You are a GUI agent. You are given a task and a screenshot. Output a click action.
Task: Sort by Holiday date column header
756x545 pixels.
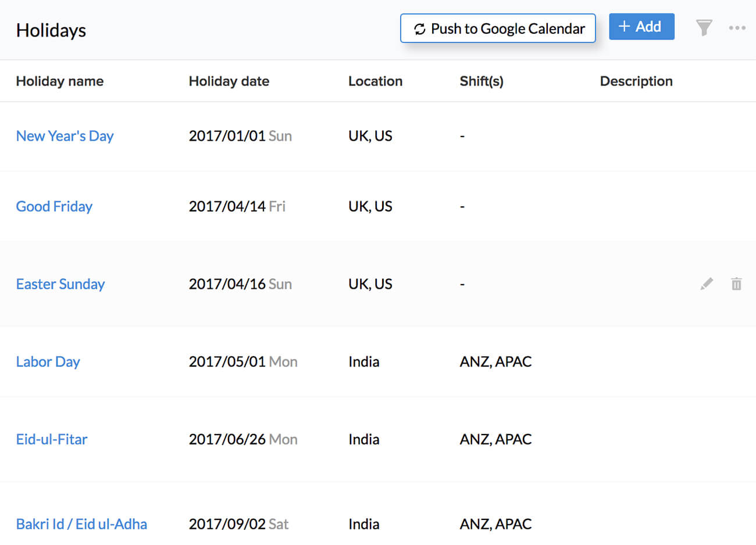[229, 81]
